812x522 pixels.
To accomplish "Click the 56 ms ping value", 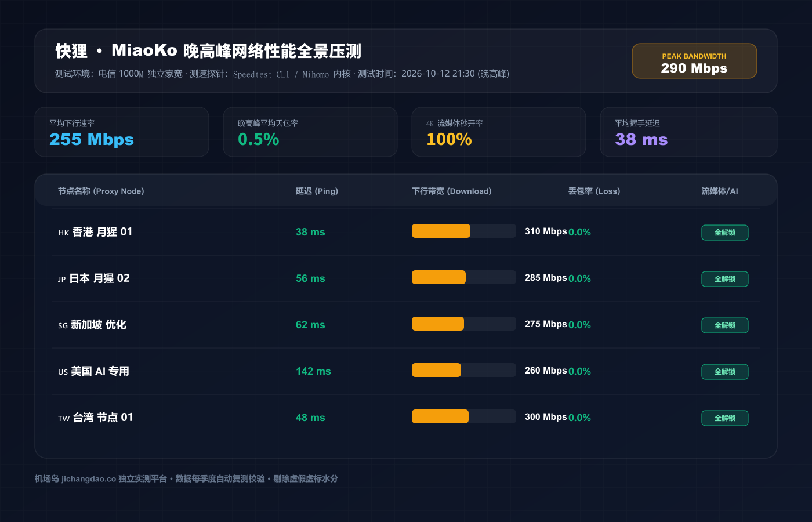I will coord(310,278).
